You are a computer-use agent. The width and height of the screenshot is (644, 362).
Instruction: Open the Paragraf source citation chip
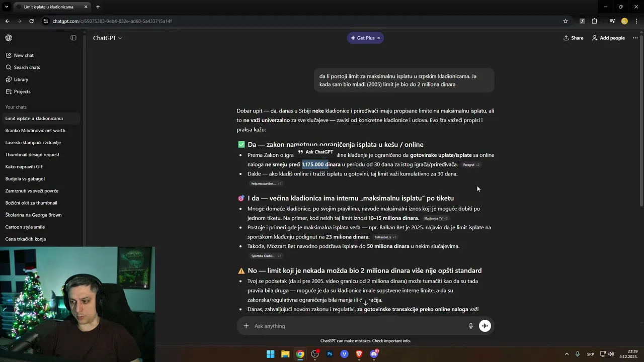point(471,165)
